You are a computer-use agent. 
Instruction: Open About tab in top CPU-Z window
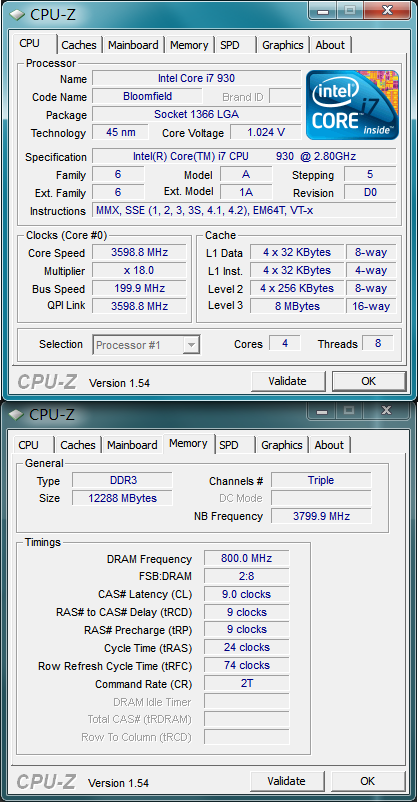tap(330, 45)
